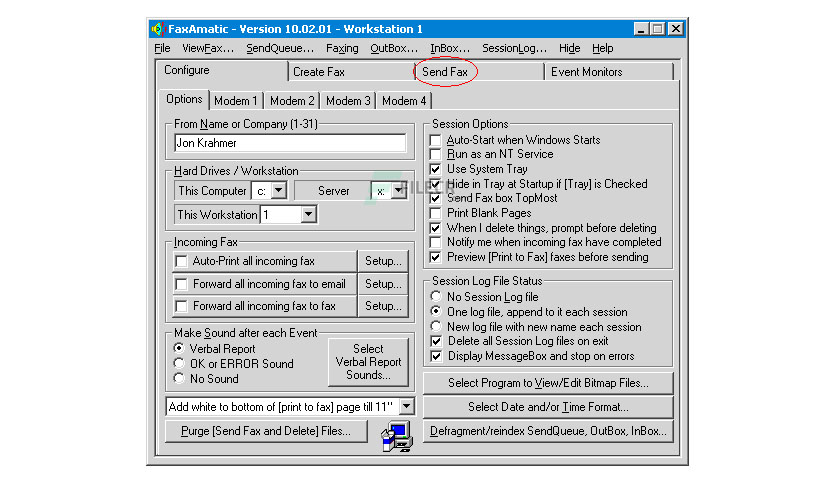The height and width of the screenshot is (484, 836).
Task: Switch to the Configure tab
Action: pyautogui.click(x=221, y=70)
